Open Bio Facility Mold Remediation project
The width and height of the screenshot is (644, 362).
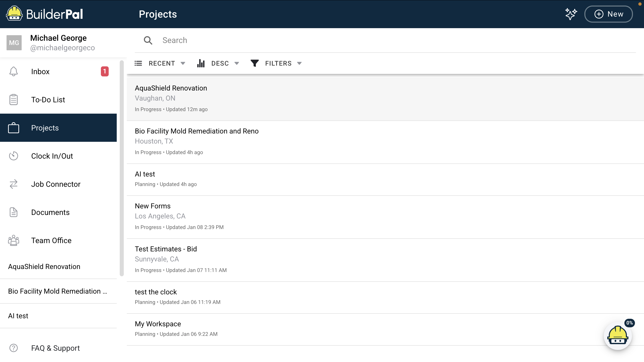197,131
